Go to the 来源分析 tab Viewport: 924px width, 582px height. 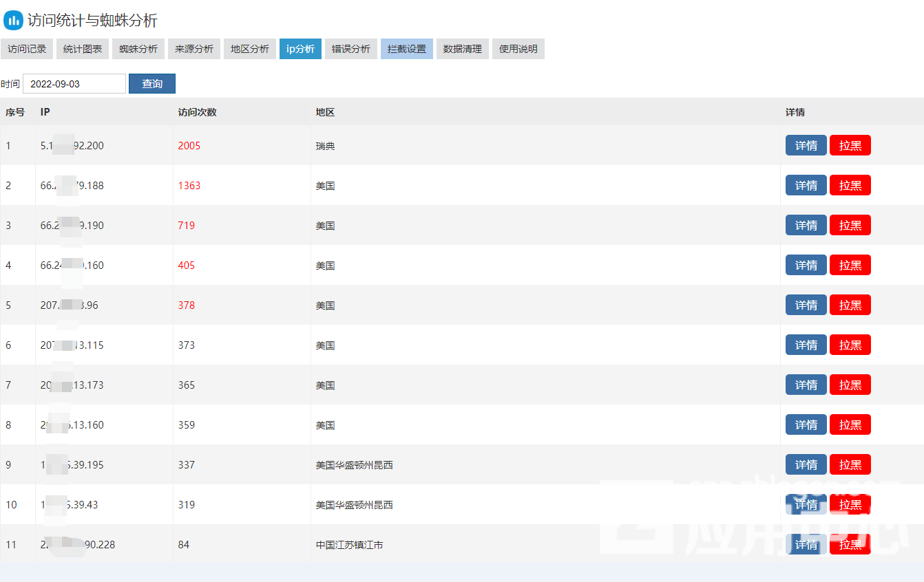pos(194,49)
